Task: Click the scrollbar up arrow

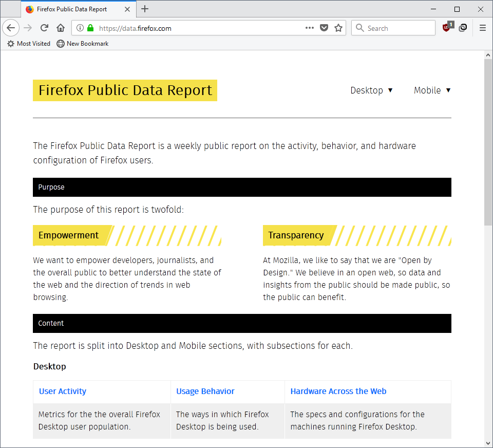Action: point(488,55)
